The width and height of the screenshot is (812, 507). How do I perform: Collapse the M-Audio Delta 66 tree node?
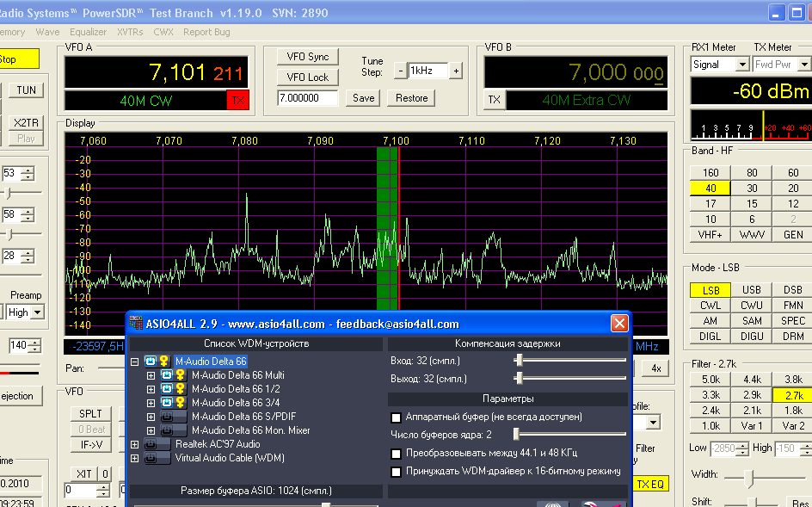click(134, 362)
